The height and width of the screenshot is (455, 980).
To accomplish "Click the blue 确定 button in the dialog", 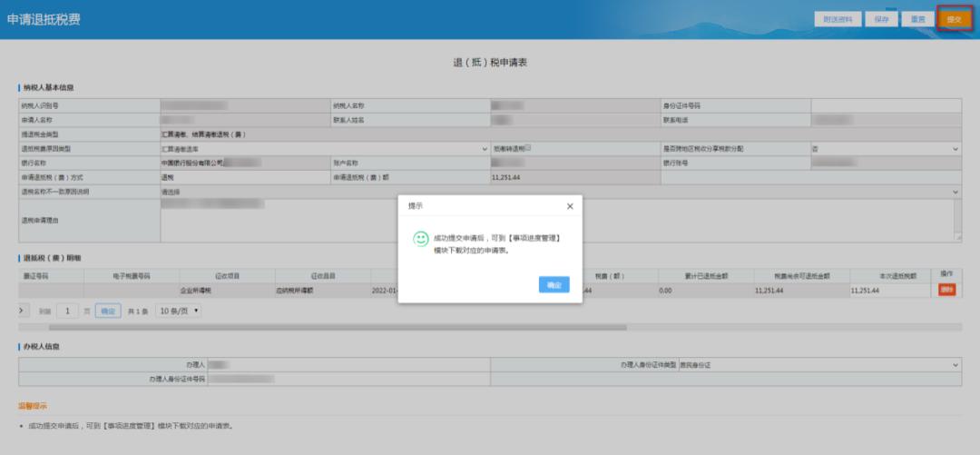I will pos(554,285).
